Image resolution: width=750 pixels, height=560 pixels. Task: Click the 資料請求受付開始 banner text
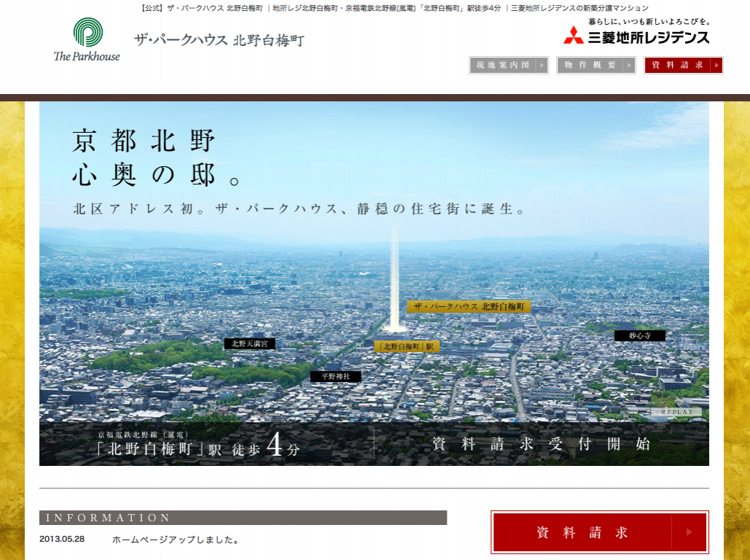(x=541, y=443)
